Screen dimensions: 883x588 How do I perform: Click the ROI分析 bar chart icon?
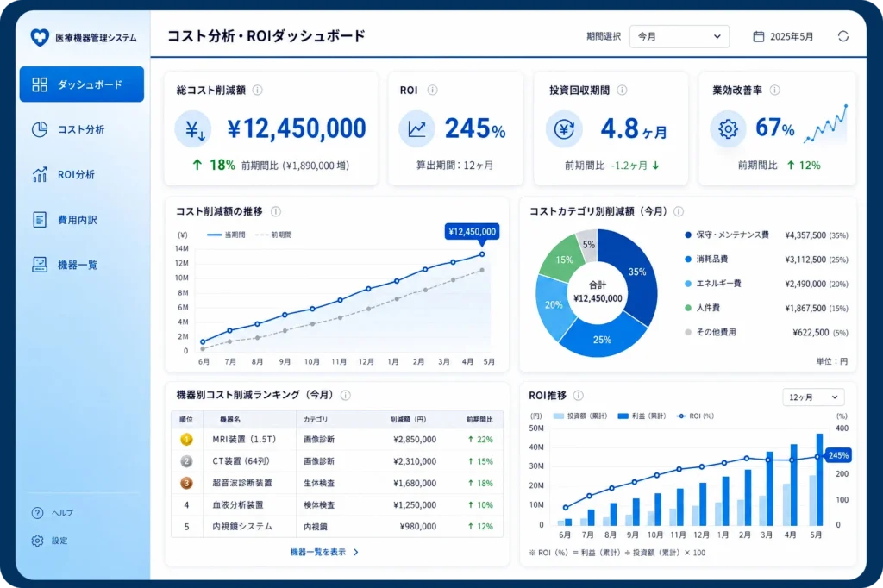(40, 175)
